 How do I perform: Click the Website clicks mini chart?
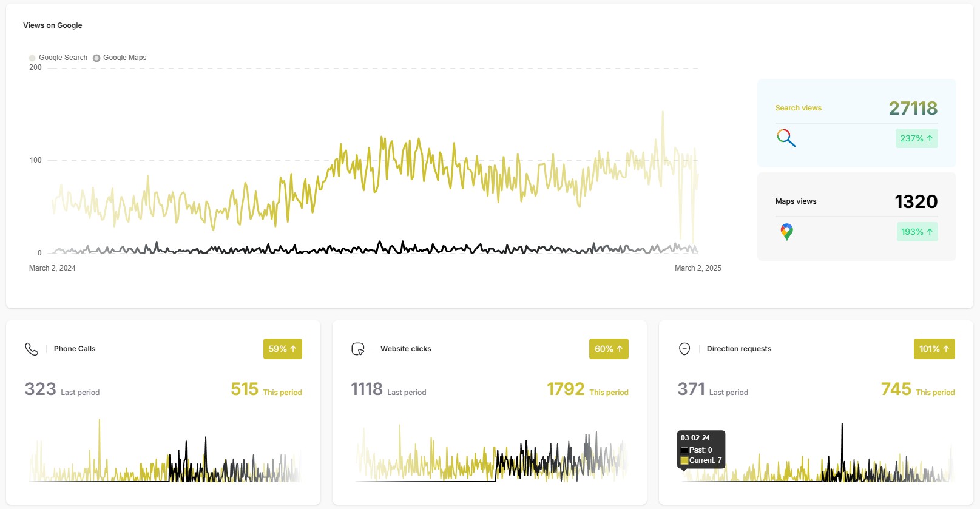[x=492, y=455]
